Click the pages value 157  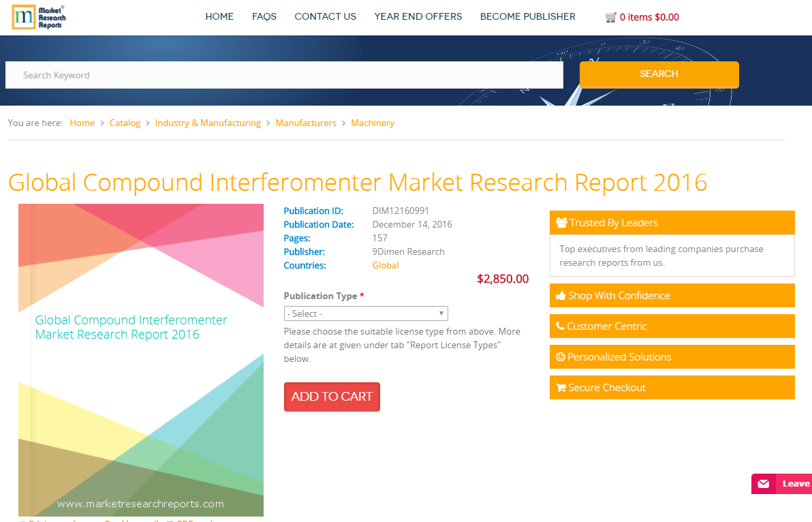pyautogui.click(x=379, y=238)
